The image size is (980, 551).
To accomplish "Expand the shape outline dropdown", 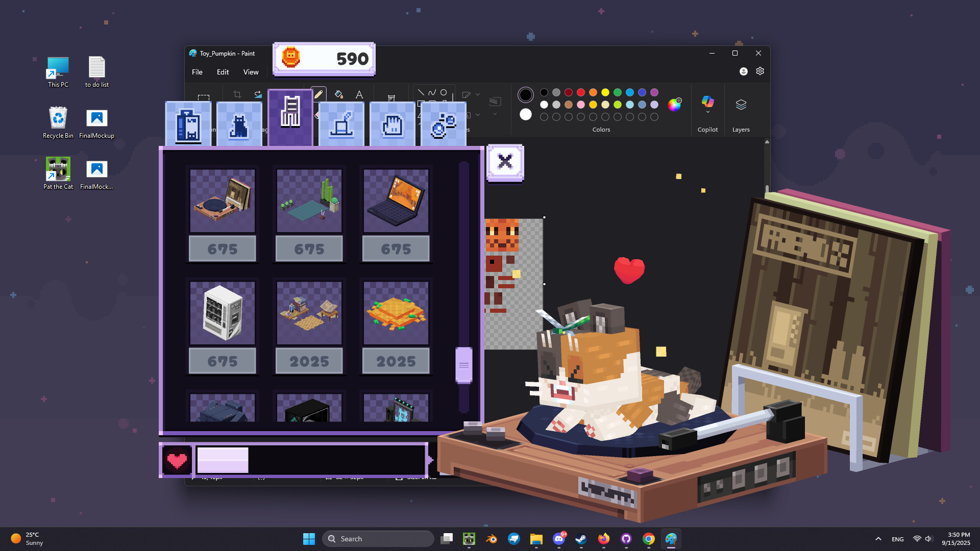I will (477, 94).
